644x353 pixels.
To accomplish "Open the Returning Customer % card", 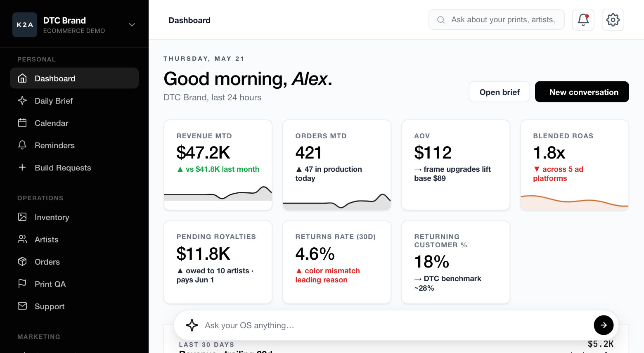I will pyautogui.click(x=456, y=262).
